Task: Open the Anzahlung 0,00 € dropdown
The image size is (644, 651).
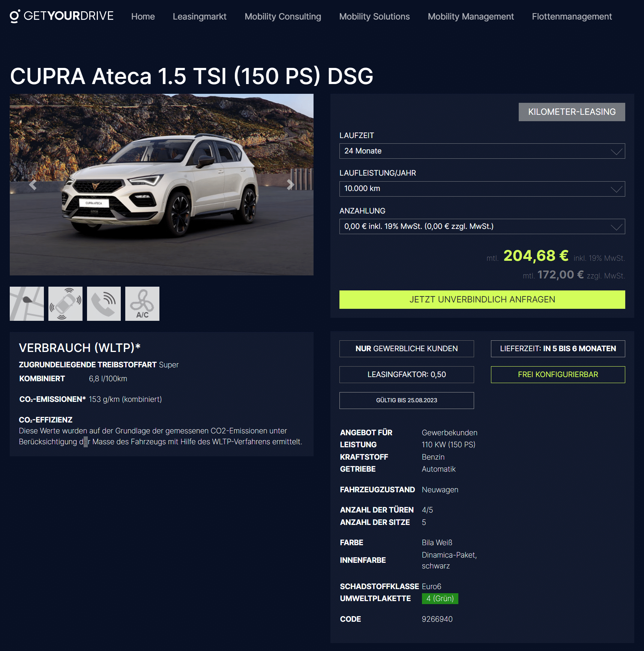Action: pyautogui.click(x=482, y=226)
